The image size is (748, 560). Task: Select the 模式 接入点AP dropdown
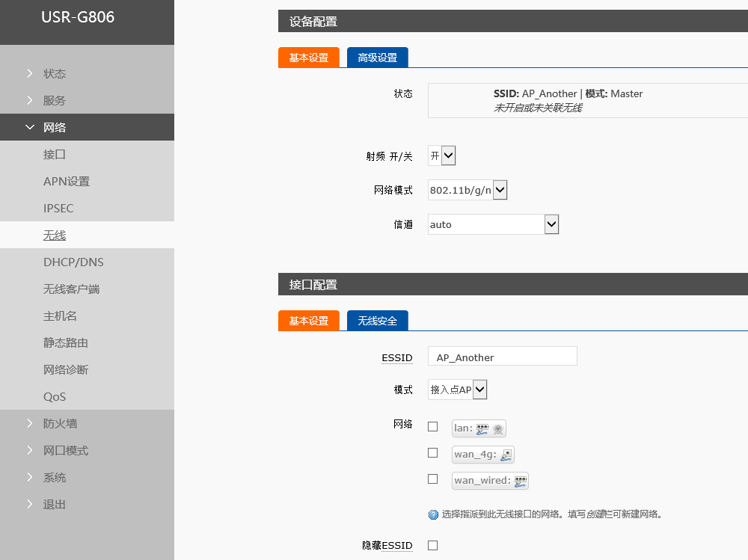[458, 390]
